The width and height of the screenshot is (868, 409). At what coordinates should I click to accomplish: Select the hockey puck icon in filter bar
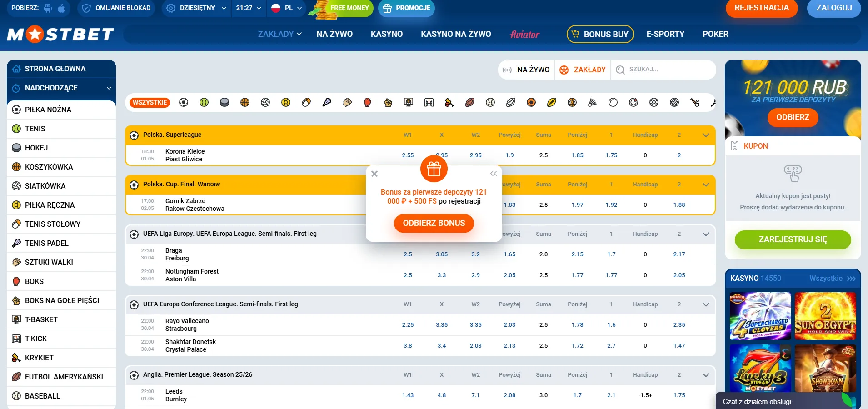pos(224,102)
